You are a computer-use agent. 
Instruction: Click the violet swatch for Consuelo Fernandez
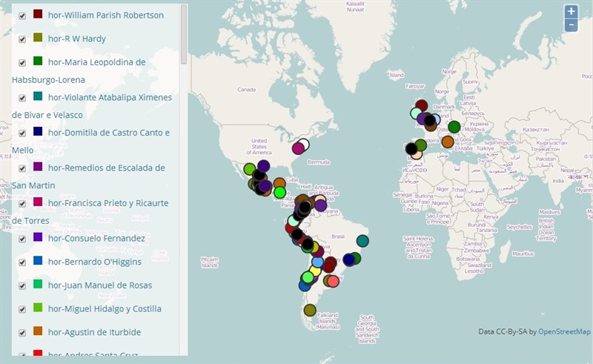[x=38, y=237]
